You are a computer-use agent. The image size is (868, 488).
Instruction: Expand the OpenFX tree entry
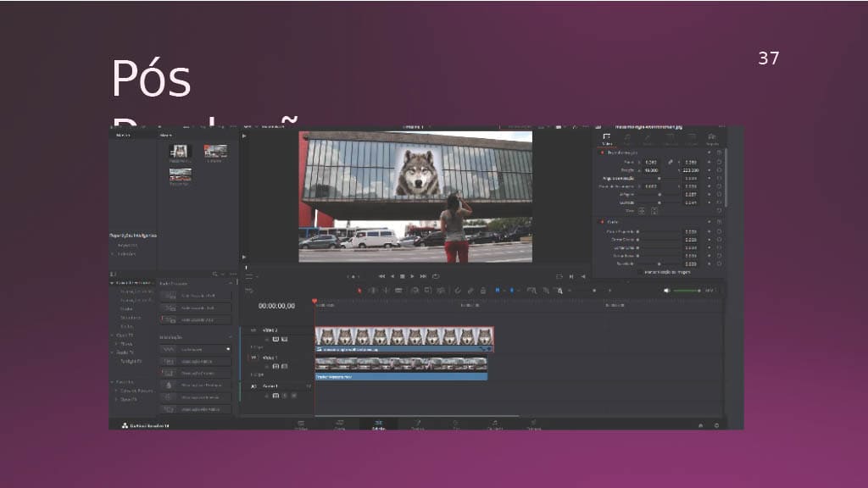click(x=113, y=335)
